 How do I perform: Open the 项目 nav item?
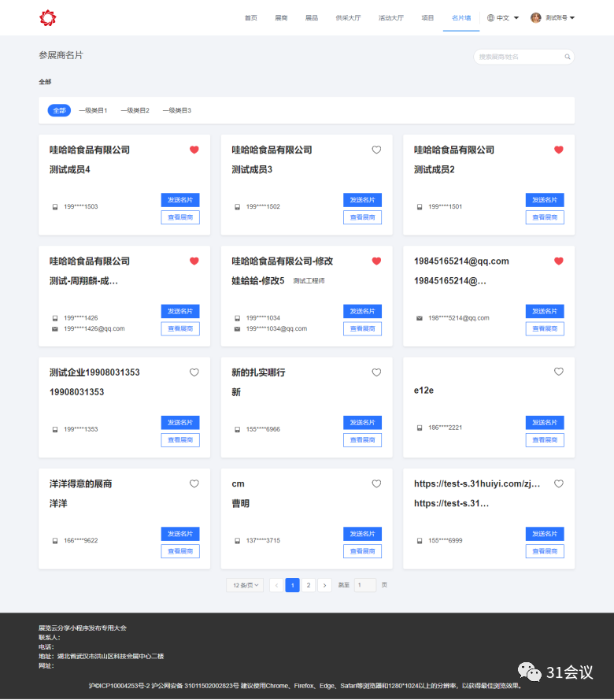point(427,18)
